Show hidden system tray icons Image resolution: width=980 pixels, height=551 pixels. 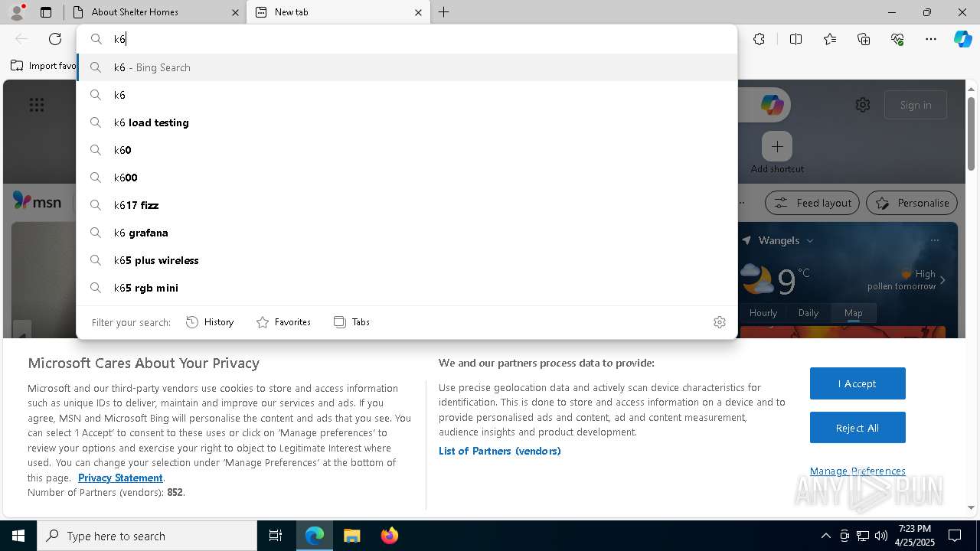coord(825,536)
